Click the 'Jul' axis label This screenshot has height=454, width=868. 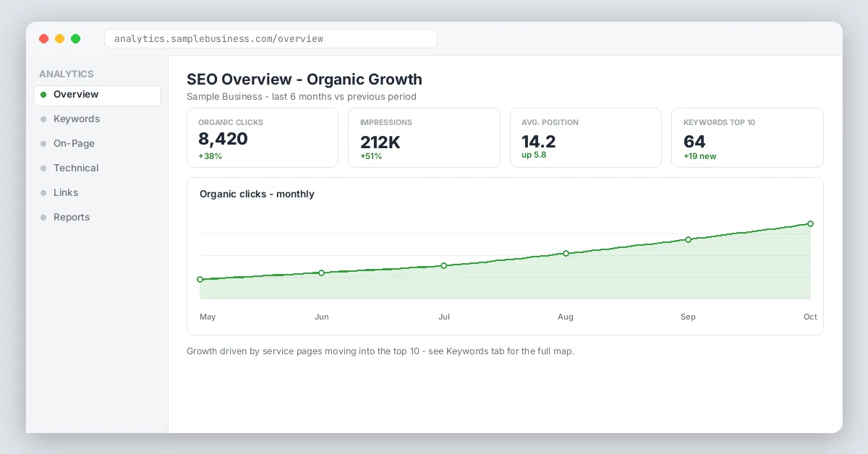[x=444, y=317]
